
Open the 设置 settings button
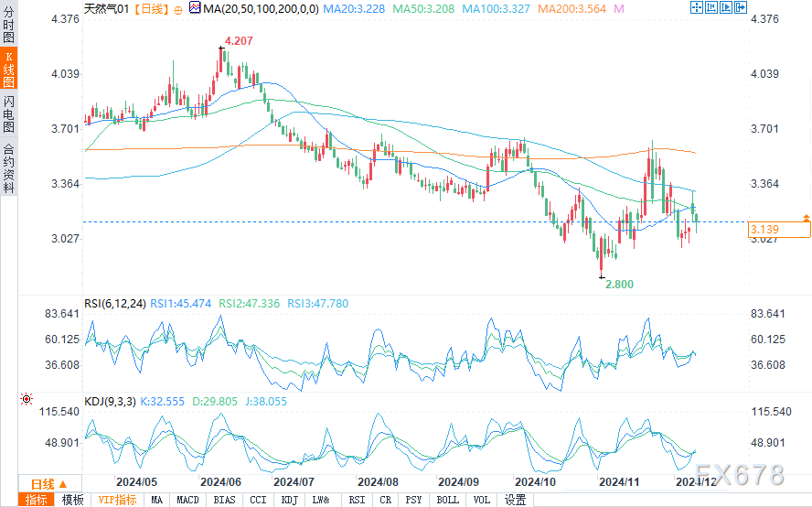[515, 500]
